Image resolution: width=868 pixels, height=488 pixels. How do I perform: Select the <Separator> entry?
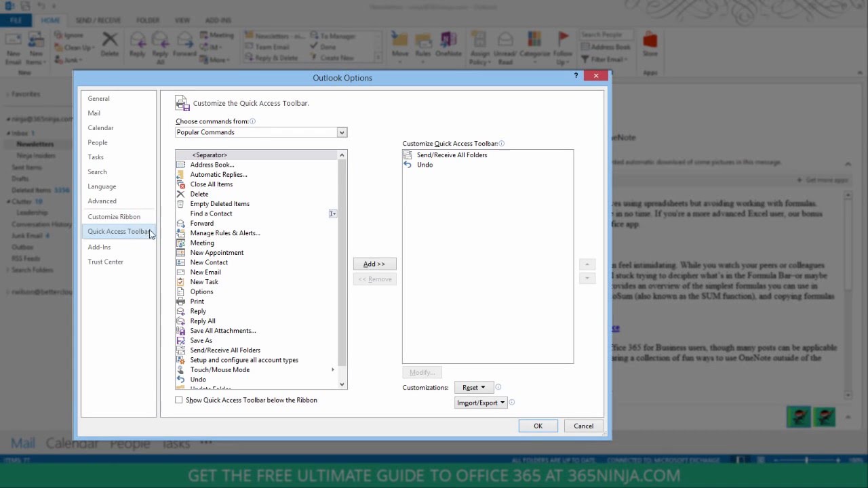pos(256,155)
